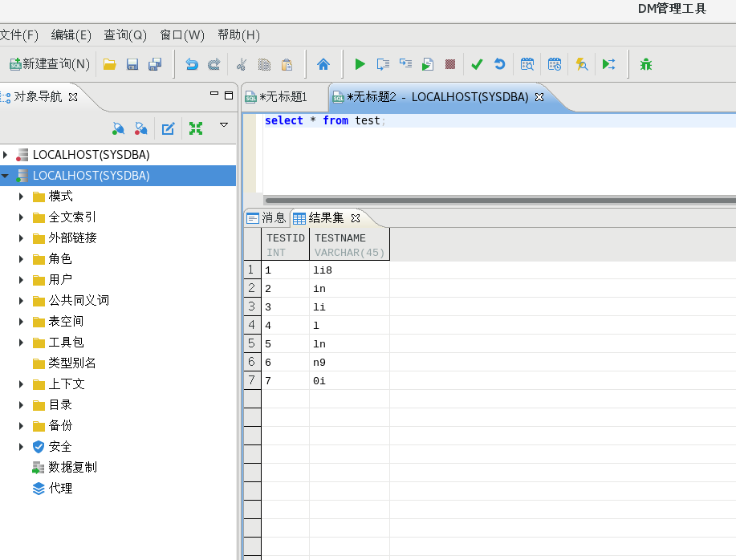The height and width of the screenshot is (560, 736).
Task: Click the Undo arrow toolbar icon
Action: tap(192, 64)
